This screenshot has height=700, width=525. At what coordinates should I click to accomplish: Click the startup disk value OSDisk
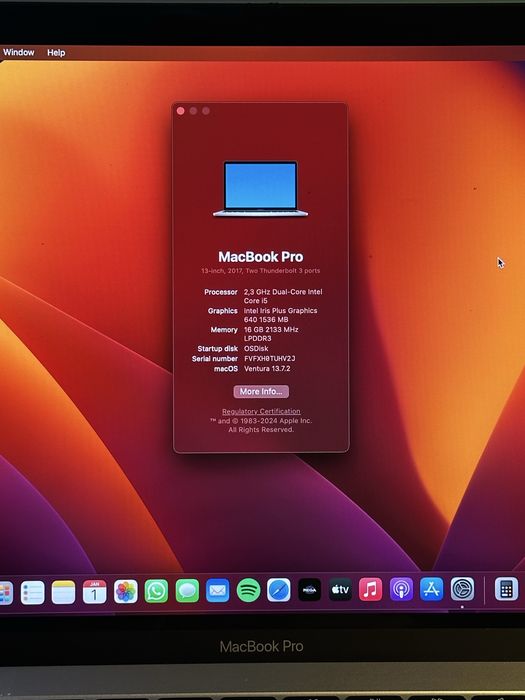coord(256,349)
